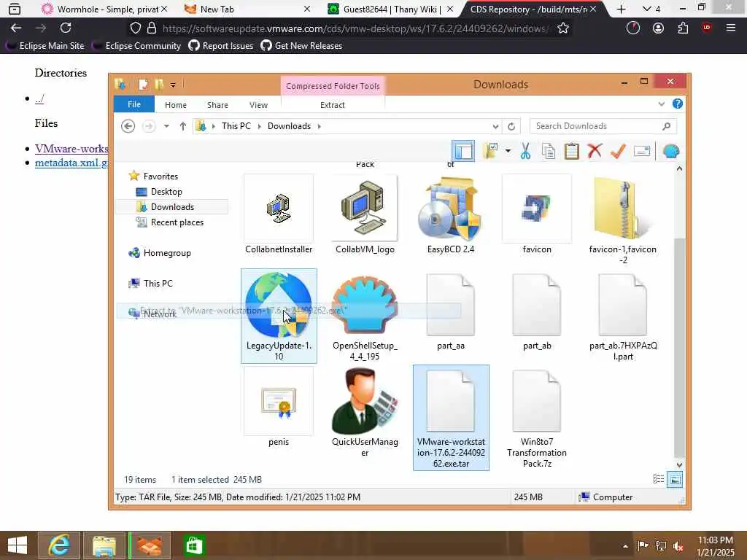Click the file list scroll down arrow
This screenshot has width=747, height=560.
(x=679, y=464)
